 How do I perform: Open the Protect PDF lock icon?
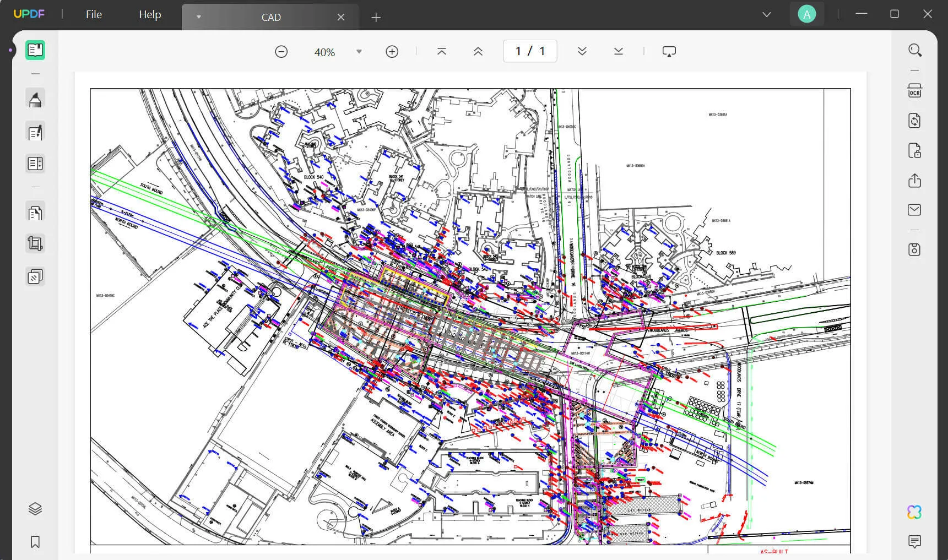[914, 150]
